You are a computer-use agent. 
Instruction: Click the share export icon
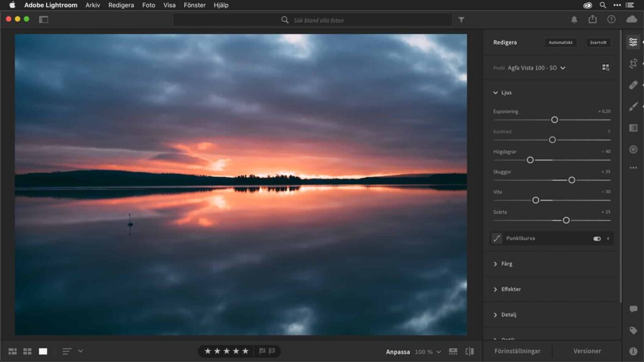click(592, 19)
